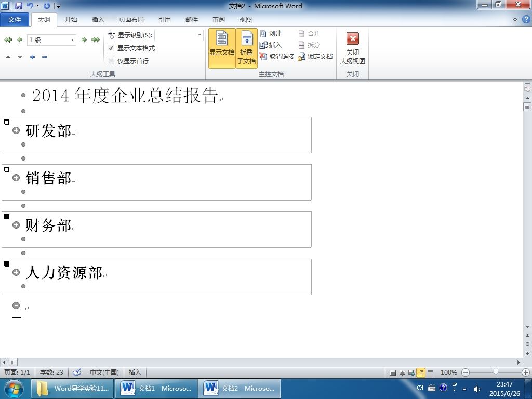Screen dimensions: 532x399
Task: Switch to Web Layout view icon
Action: (411, 373)
